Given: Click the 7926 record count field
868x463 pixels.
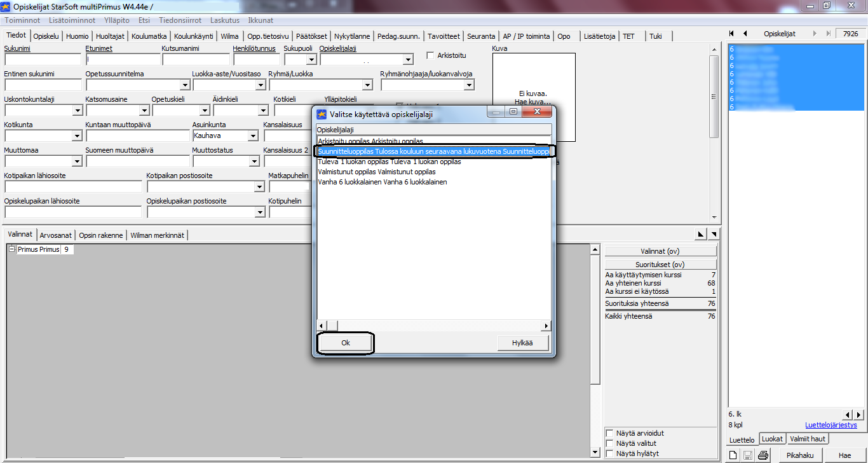Looking at the screenshot, I should (850, 34).
